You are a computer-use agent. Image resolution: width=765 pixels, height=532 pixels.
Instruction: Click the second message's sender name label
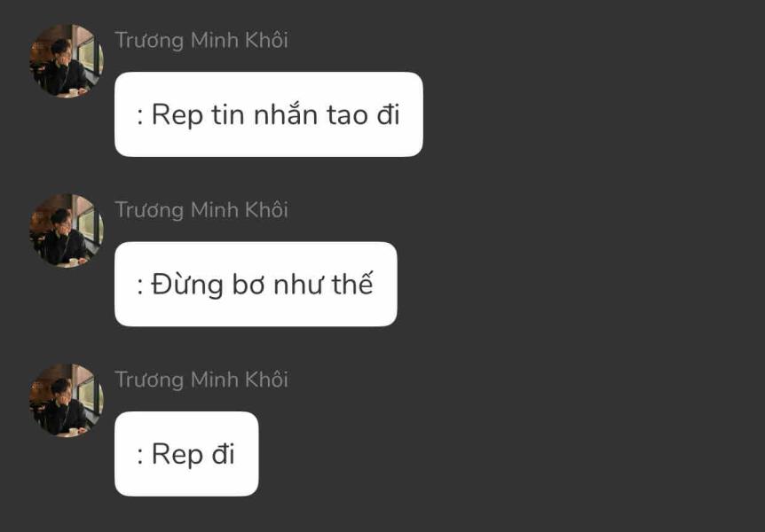201,210
